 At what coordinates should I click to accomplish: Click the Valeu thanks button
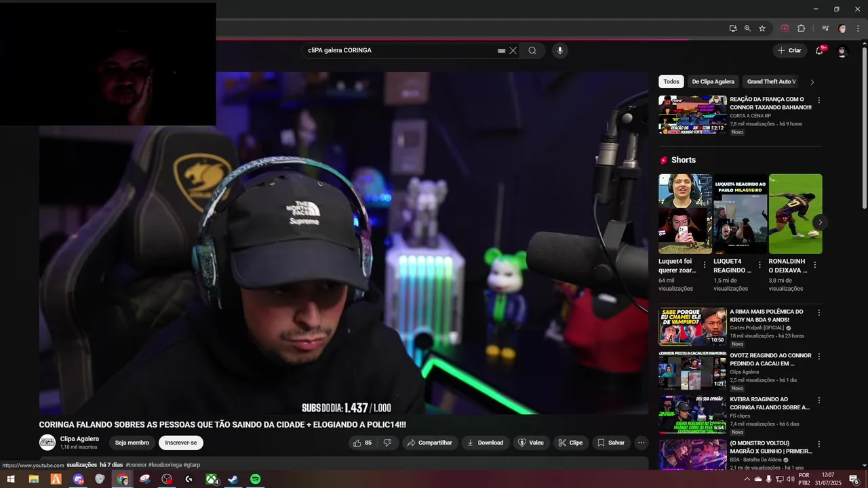[x=531, y=443]
